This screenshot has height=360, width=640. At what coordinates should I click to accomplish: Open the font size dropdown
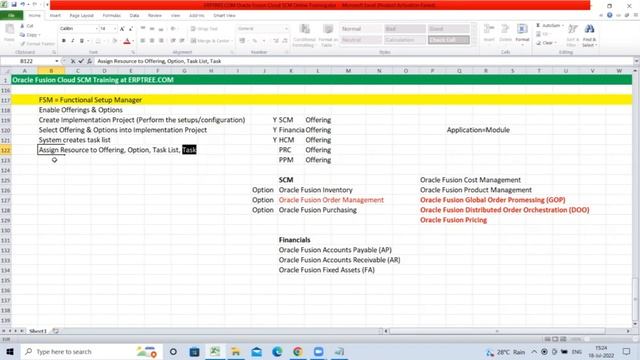(x=115, y=29)
